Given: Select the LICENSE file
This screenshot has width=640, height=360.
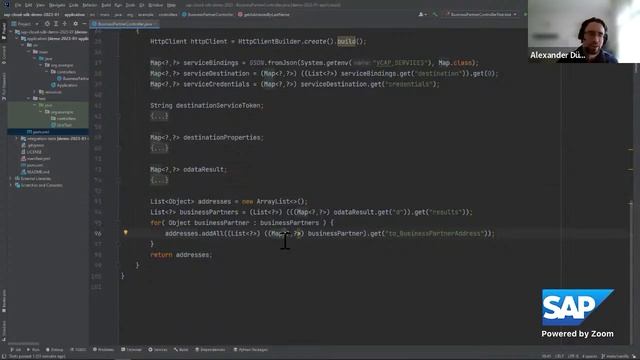Looking at the screenshot, I should coord(31,152).
